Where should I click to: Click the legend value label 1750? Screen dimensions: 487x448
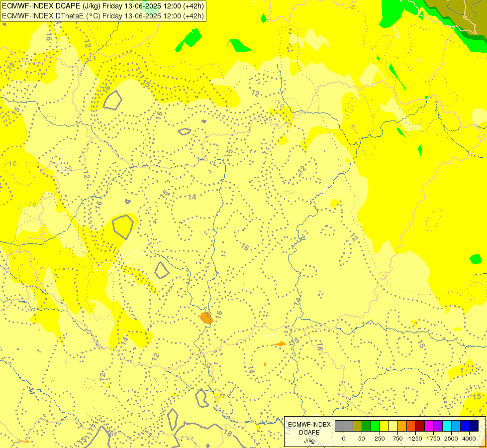click(x=433, y=439)
